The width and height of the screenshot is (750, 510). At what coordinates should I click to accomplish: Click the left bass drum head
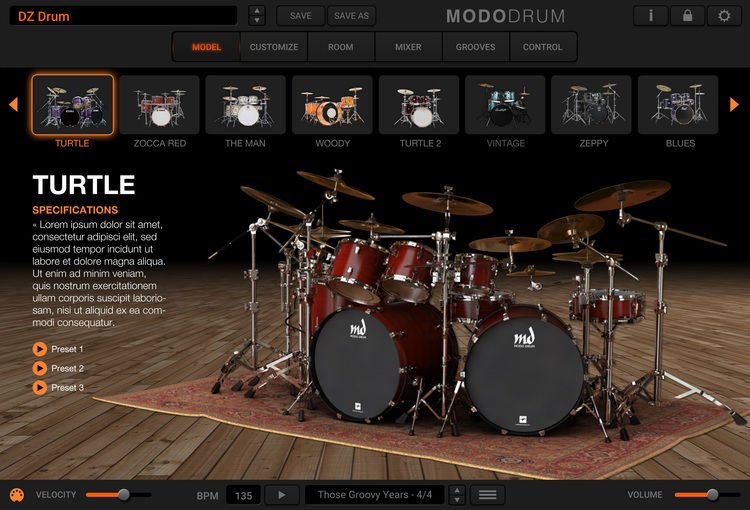(x=358, y=365)
